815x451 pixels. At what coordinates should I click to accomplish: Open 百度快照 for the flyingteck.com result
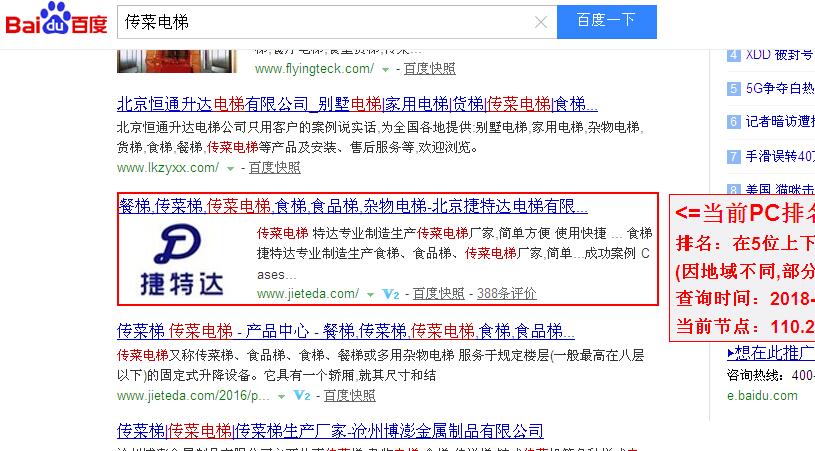429,69
